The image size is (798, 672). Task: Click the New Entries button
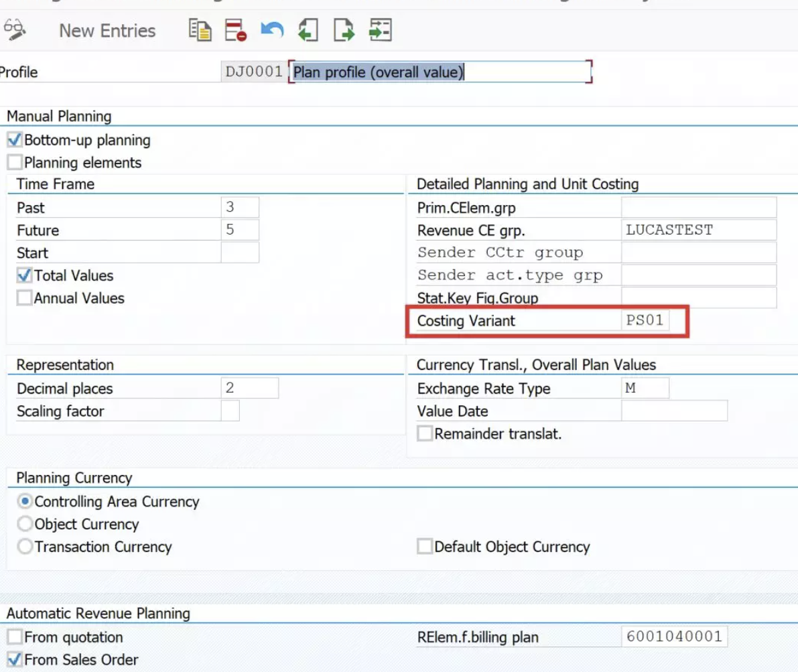click(107, 31)
